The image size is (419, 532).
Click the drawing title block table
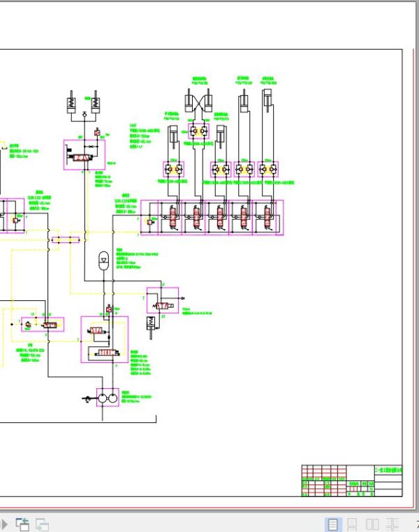coord(352,481)
